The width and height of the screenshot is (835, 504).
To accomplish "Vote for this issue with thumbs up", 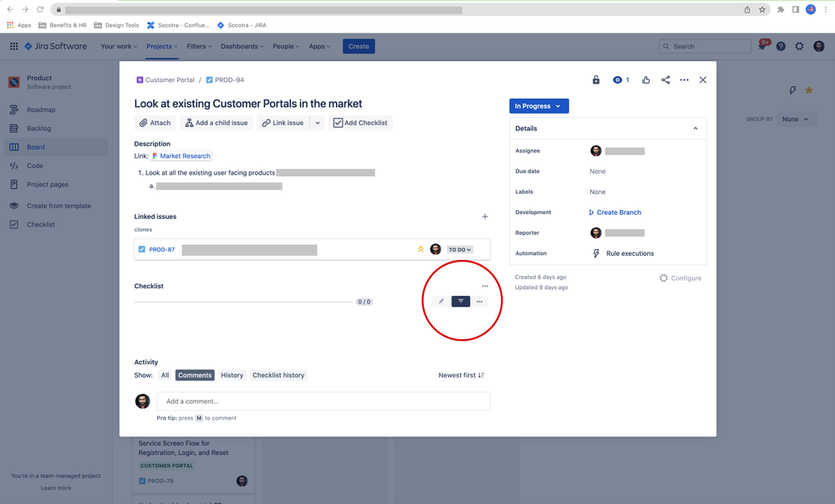I will click(646, 80).
